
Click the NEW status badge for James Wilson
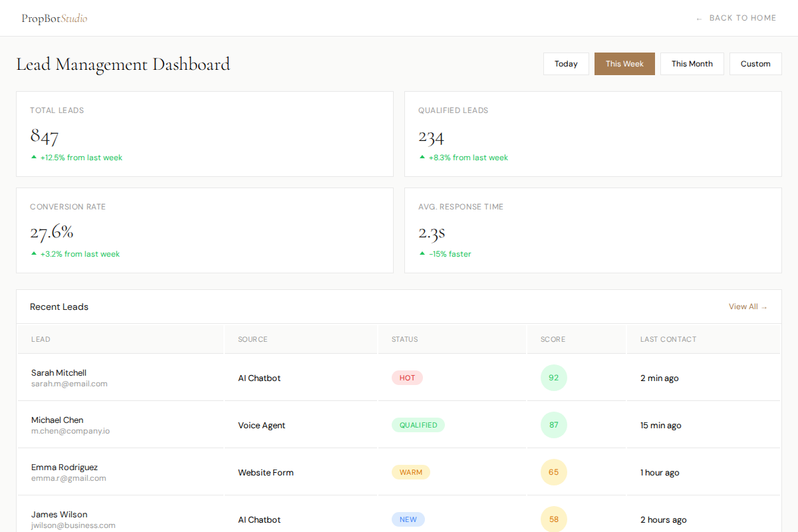[408, 519]
